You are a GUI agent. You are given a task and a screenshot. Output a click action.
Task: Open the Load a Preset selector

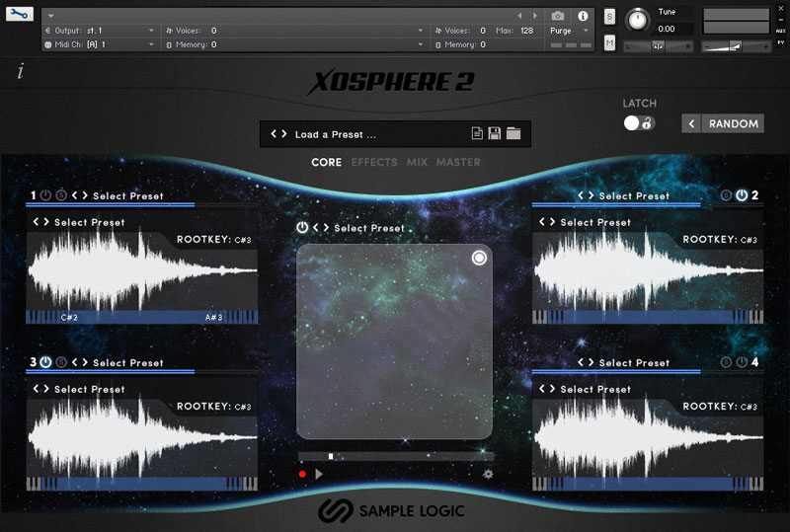[336, 134]
